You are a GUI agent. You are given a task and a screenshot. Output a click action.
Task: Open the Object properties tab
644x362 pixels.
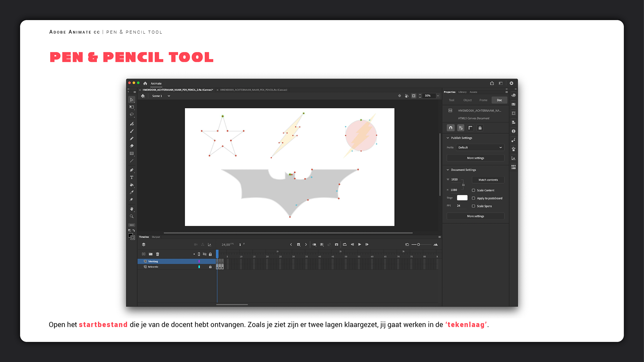coord(467,100)
